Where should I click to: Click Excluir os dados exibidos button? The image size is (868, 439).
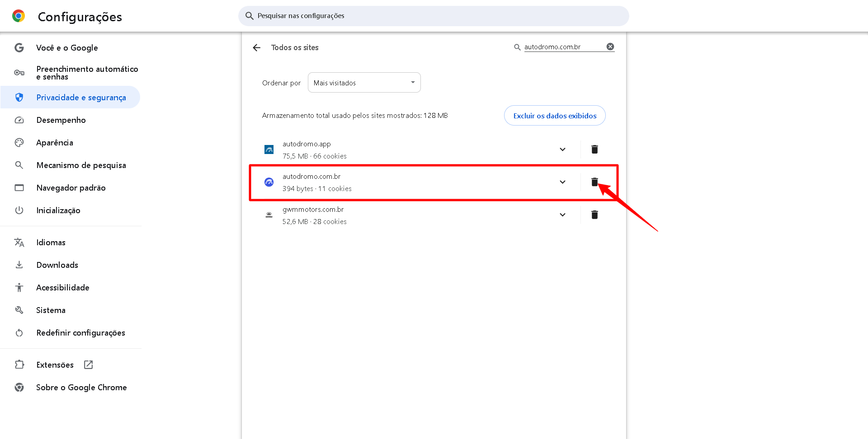click(555, 116)
